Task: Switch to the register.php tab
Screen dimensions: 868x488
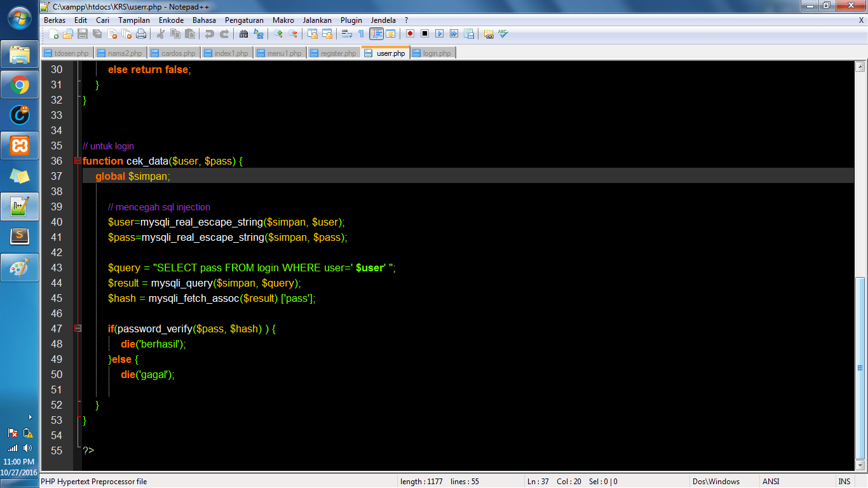Action: tap(334, 53)
